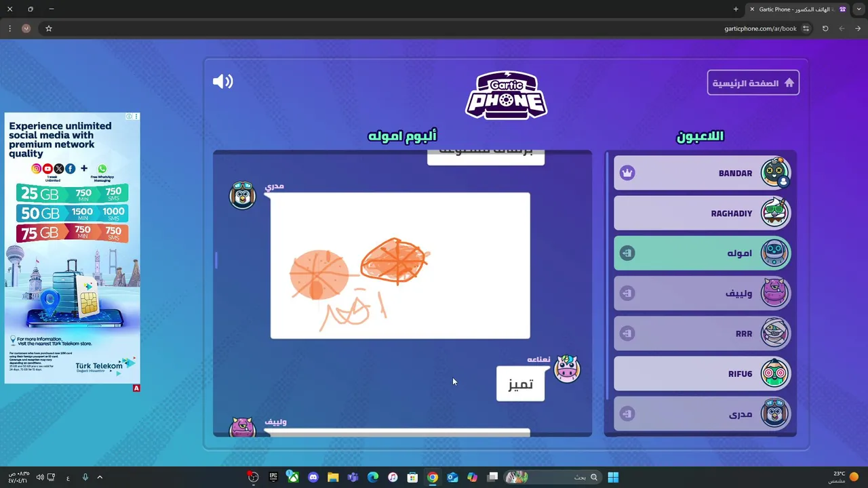Mute the game sound via speaker icon
This screenshot has width=868, height=488.
coord(222,82)
